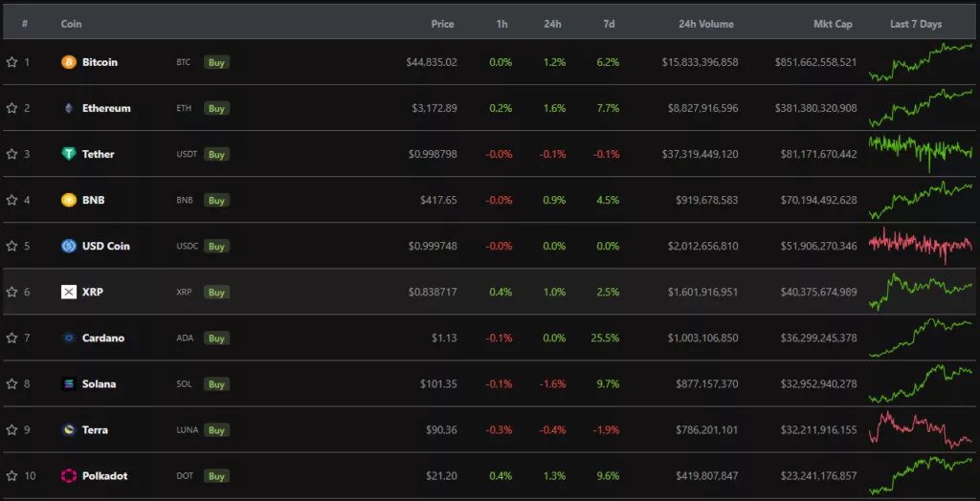Click the Solana logo icon
This screenshot has height=501, width=980.
tap(68, 383)
